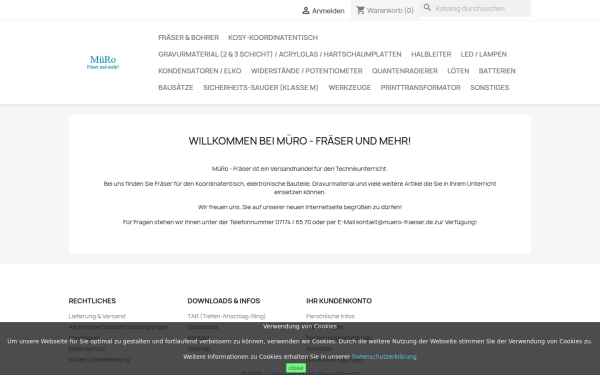Open the Gravurmaterial / Acrylglas / Hartschaumplatten category
600x375 pixels.
point(280,54)
